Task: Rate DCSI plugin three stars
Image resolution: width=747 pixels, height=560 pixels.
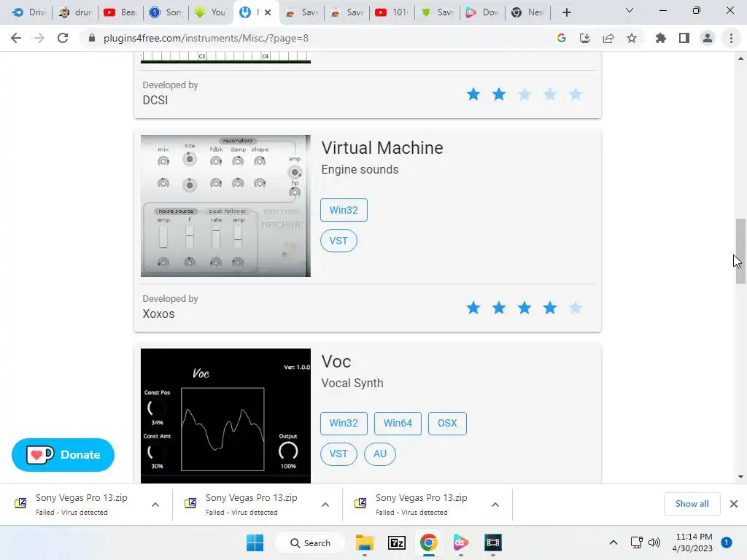Action: [x=525, y=94]
